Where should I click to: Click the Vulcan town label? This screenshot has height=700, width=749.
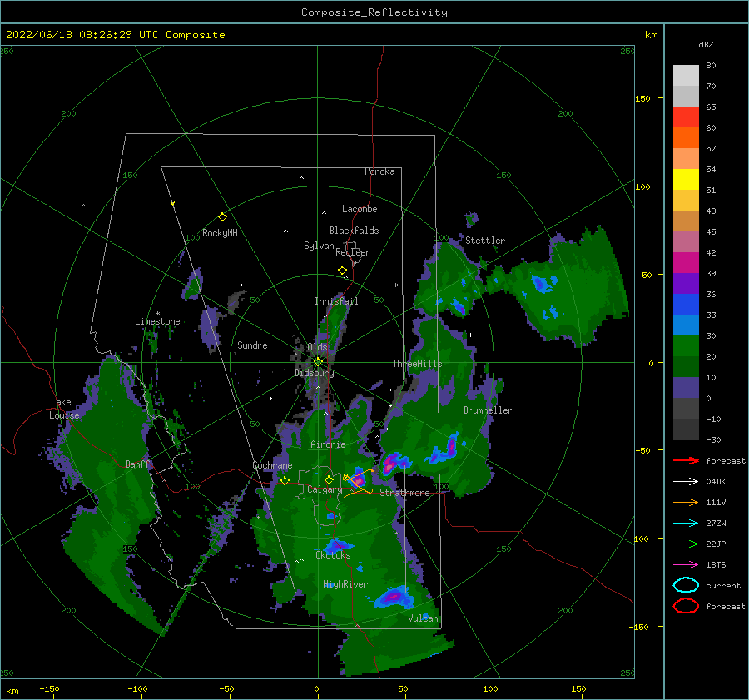click(423, 618)
